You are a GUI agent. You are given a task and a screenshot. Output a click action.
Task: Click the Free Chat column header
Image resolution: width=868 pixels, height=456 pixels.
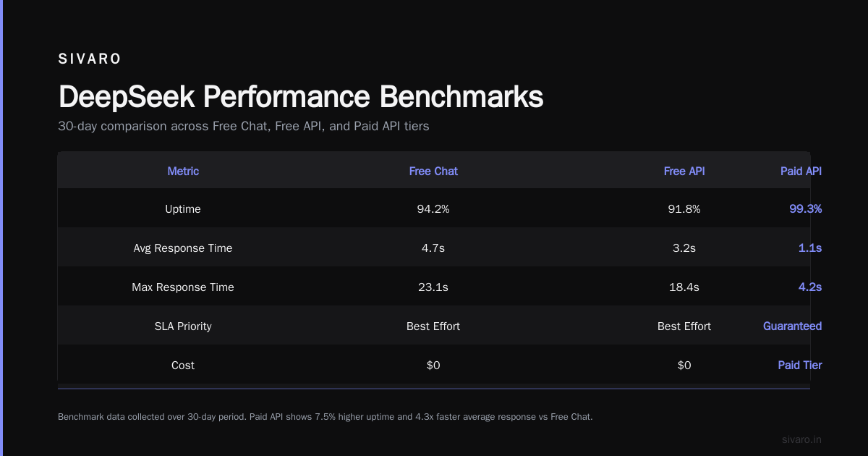coord(433,172)
